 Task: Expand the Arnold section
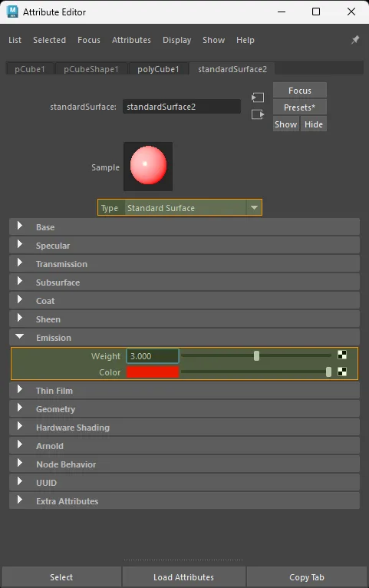(184, 445)
